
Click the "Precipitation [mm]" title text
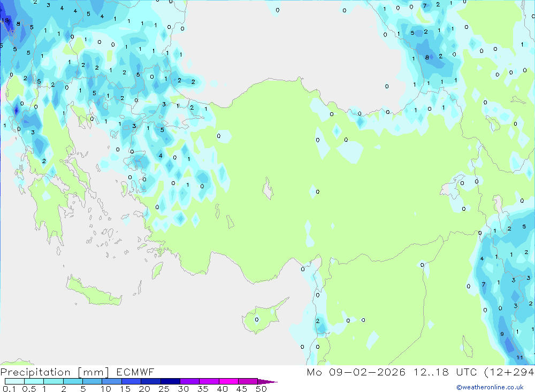click(55, 372)
